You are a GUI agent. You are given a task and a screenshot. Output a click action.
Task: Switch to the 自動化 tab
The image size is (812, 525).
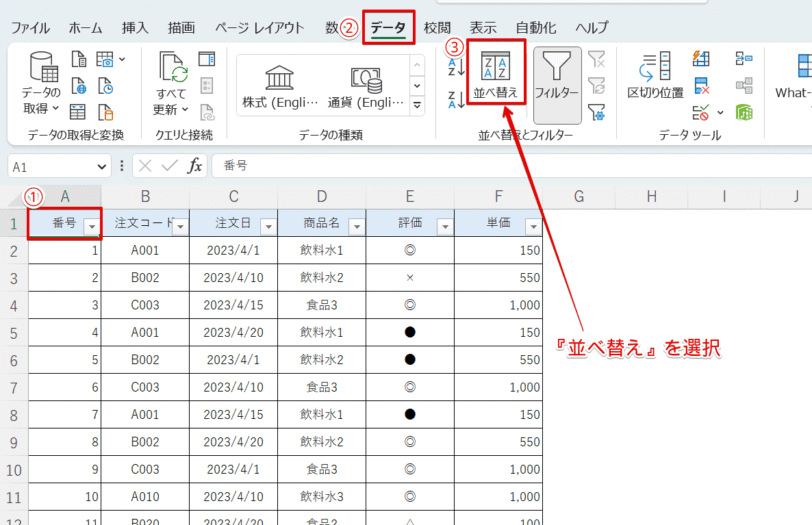pyautogui.click(x=536, y=28)
